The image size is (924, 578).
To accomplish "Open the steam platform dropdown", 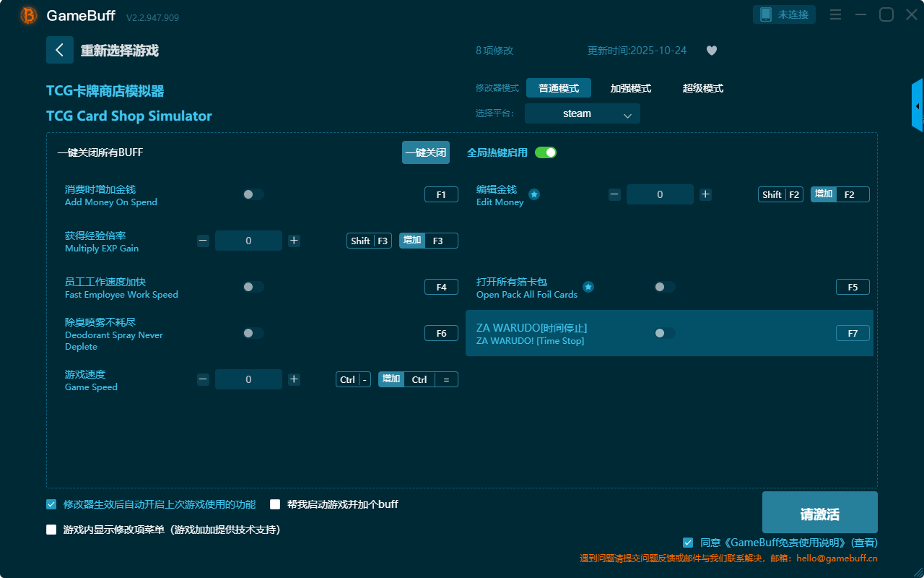I will pyautogui.click(x=582, y=113).
